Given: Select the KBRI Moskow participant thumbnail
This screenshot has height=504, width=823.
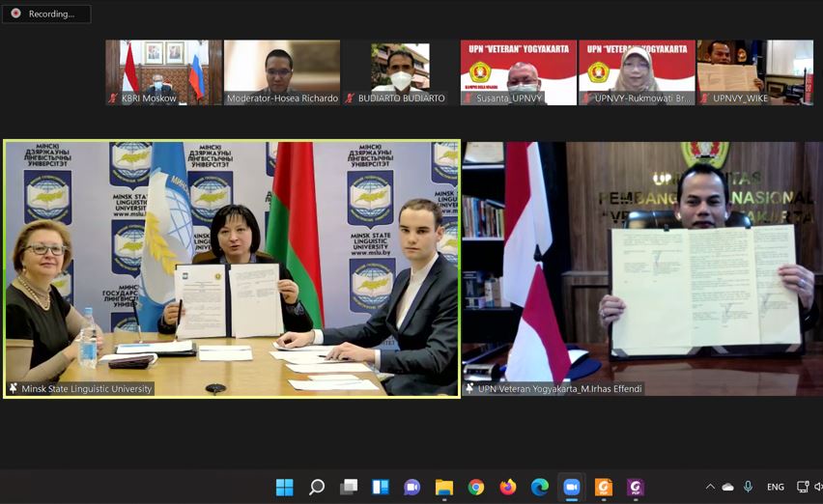Looking at the screenshot, I should click(163, 71).
